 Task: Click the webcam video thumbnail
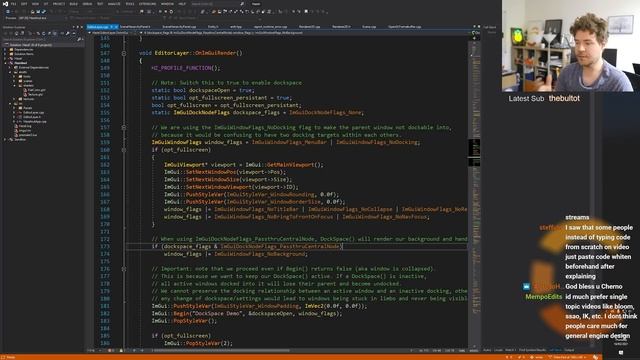pyautogui.click(x=571, y=46)
